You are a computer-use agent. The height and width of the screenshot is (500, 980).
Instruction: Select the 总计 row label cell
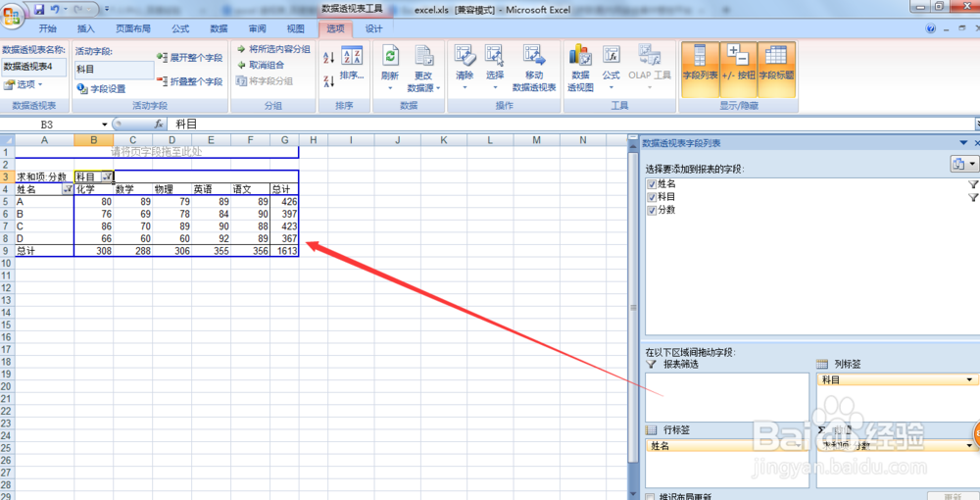pyautogui.click(x=44, y=251)
